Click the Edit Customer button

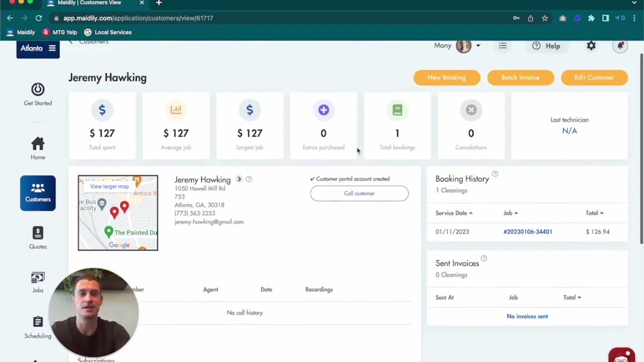tap(594, 77)
